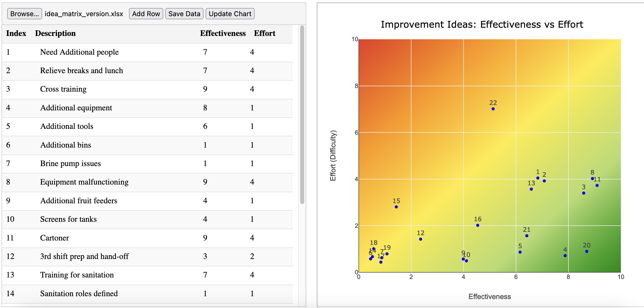Click data point 20 on chart
644x308 pixels.
click(x=586, y=252)
